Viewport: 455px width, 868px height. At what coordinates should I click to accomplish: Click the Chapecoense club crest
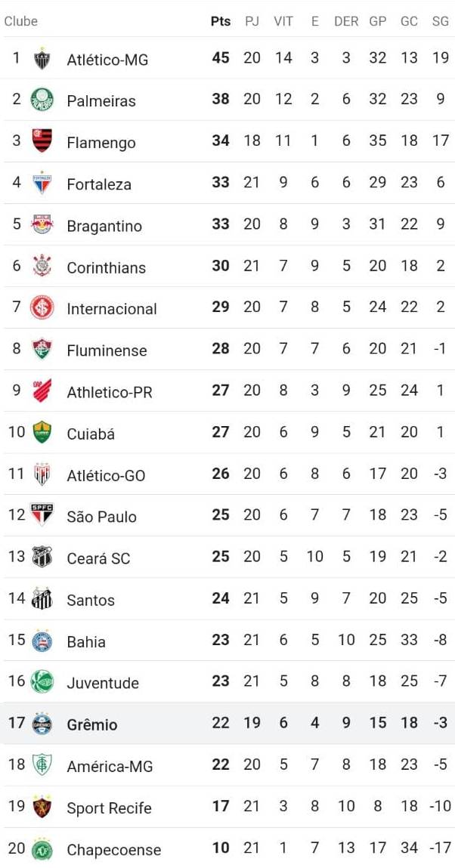42,849
